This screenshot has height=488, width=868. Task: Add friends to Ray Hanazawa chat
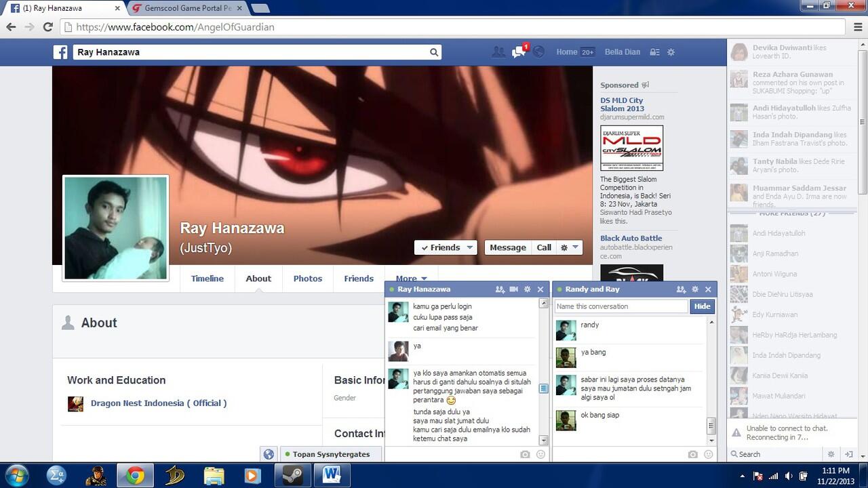point(500,289)
